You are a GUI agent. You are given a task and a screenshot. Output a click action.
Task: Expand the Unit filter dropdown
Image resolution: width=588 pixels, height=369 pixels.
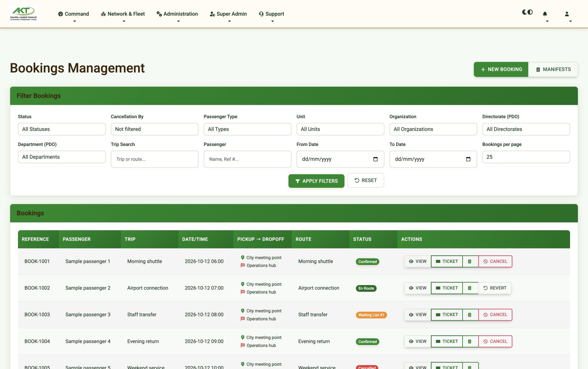pyautogui.click(x=340, y=129)
